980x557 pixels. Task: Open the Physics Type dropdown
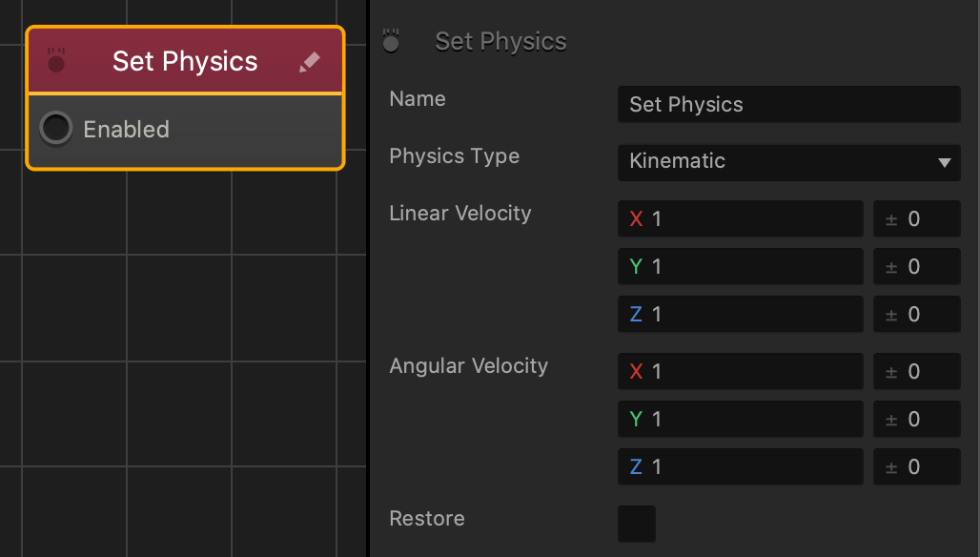coord(788,162)
